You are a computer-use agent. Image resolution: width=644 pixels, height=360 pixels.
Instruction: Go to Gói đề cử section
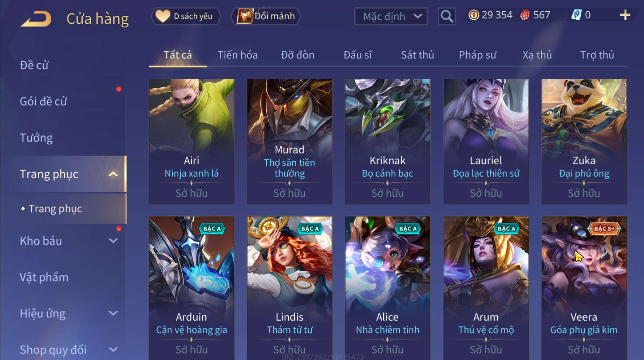click(43, 101)
